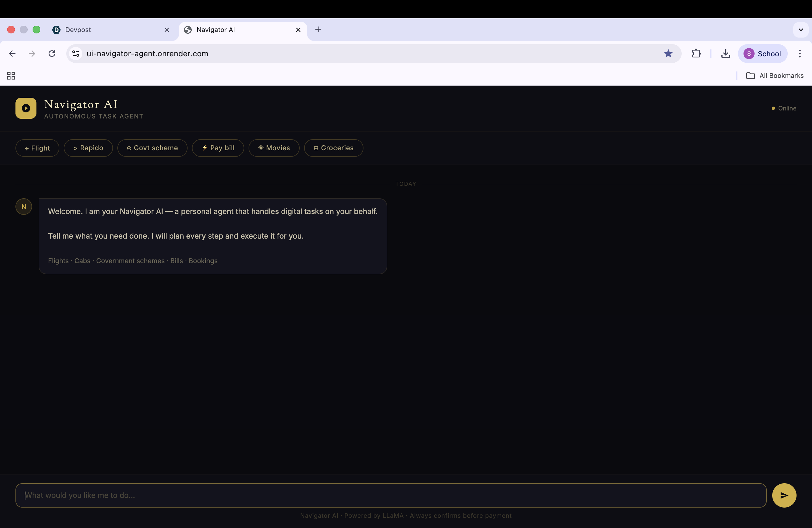Open the Chrome downloads icon
Image resolution: width=812 pixels, height=528 pixels.
pos(725,54)
